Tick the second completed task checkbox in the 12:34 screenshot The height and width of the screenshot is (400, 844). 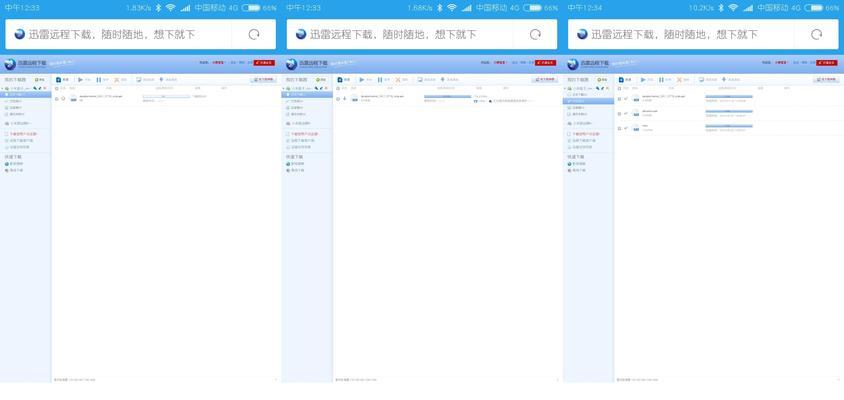coord(619,114)
